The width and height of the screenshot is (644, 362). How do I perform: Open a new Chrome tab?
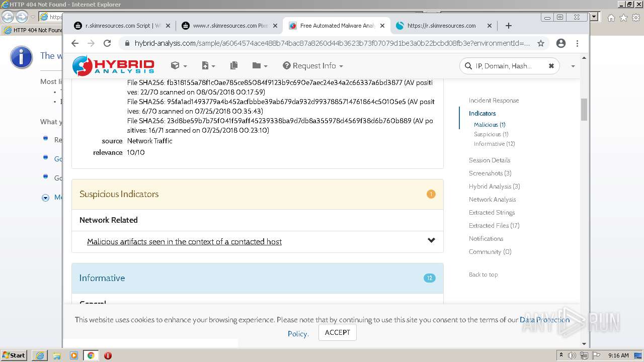[509, 26]
